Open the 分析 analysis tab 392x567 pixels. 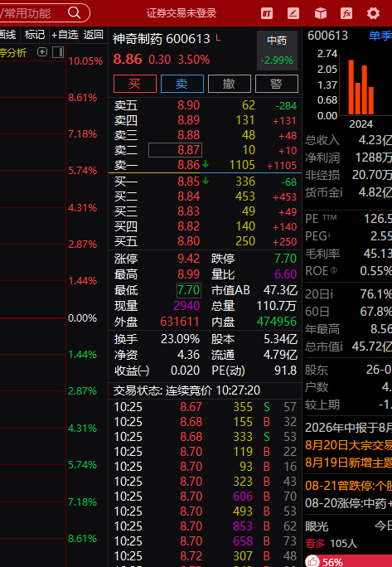point(13,53)
